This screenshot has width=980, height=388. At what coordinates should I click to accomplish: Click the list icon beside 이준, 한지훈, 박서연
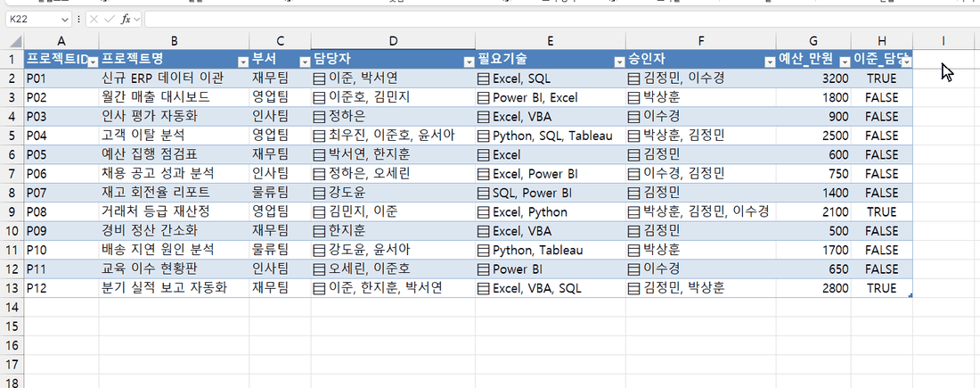click(319, 288)
